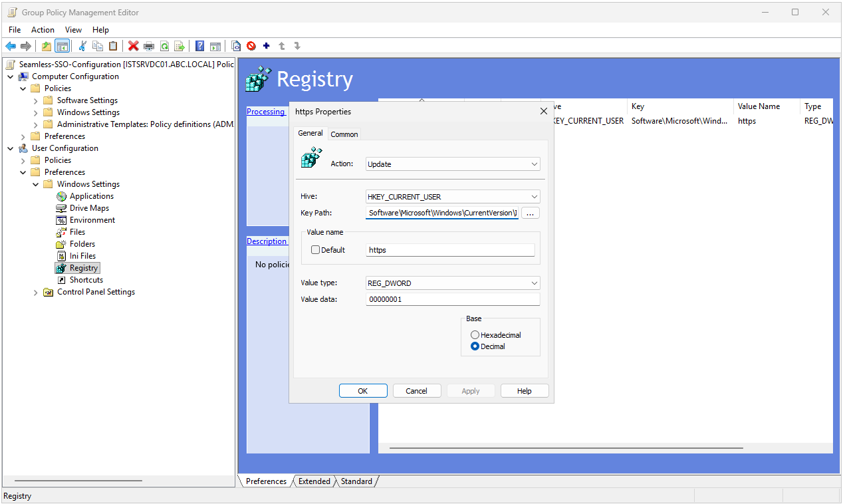The width and height of the screenshot is (843, 504).
Task: Expand Windows Settings under Computer Configuration Policies
Action: coord(36,112)
